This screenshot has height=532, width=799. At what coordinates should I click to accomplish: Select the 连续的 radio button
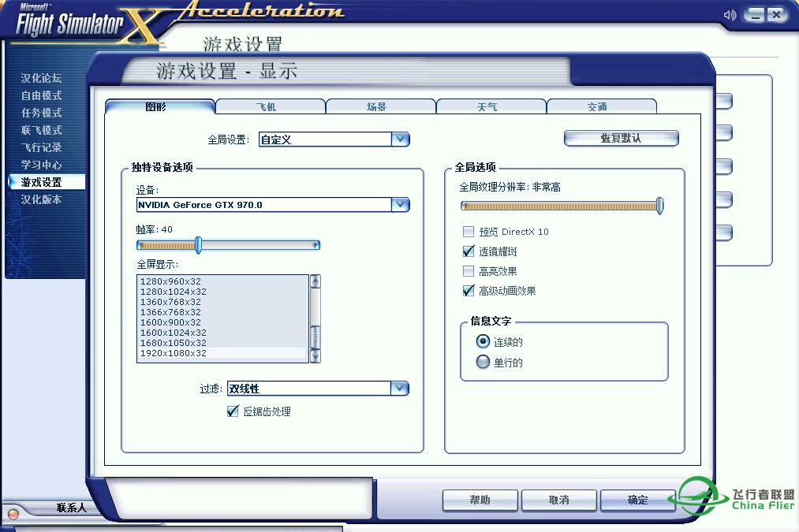(x=483, y=341)
